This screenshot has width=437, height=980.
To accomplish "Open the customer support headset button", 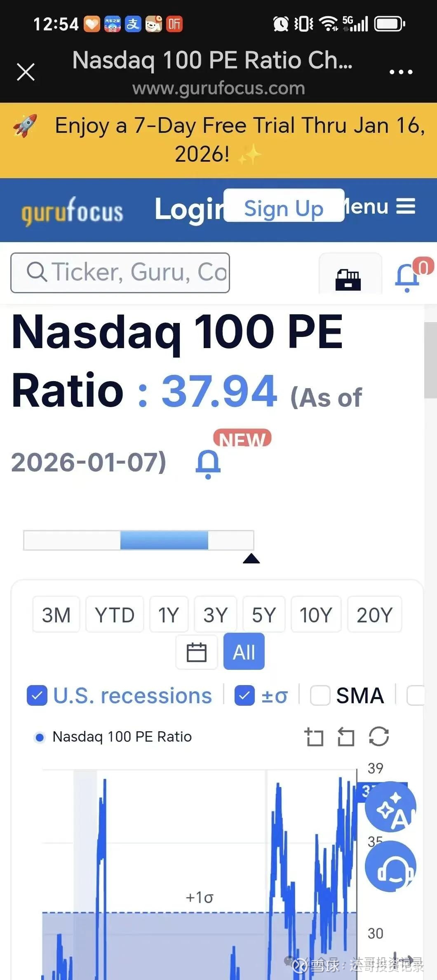I will pos(390,866).
